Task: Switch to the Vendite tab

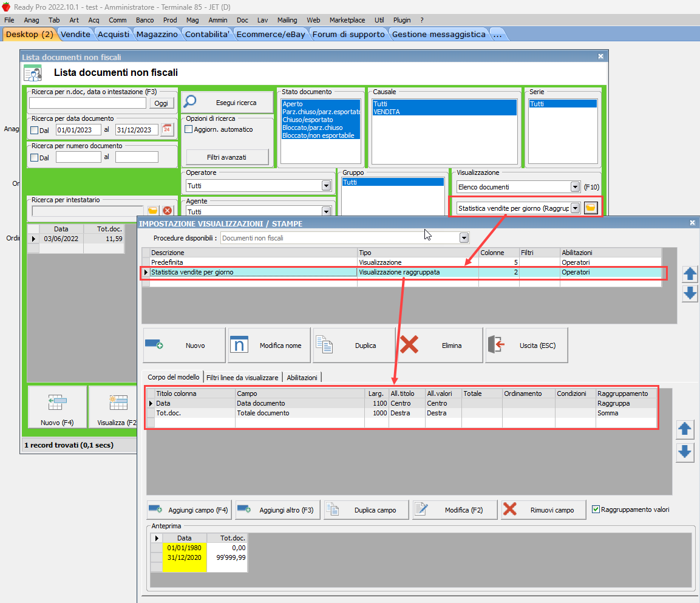Action: (x=75, y=35)
